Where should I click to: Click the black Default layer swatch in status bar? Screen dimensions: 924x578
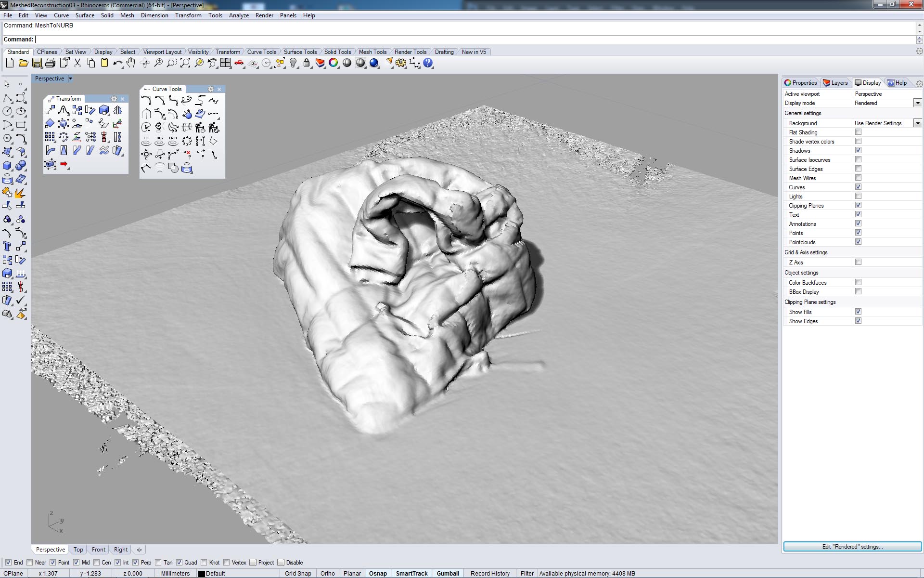[202, 574]
